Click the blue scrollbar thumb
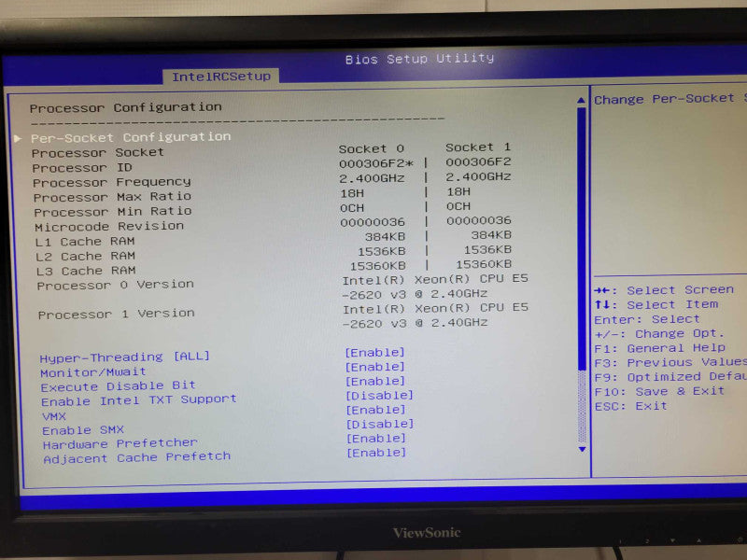This screenshot has height=560, width=747. (x=581, y=238)
